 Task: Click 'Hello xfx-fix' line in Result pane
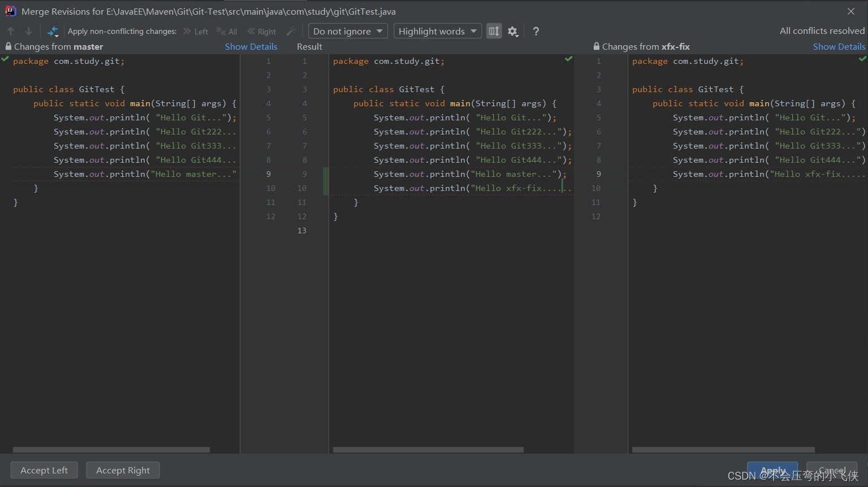472,188
